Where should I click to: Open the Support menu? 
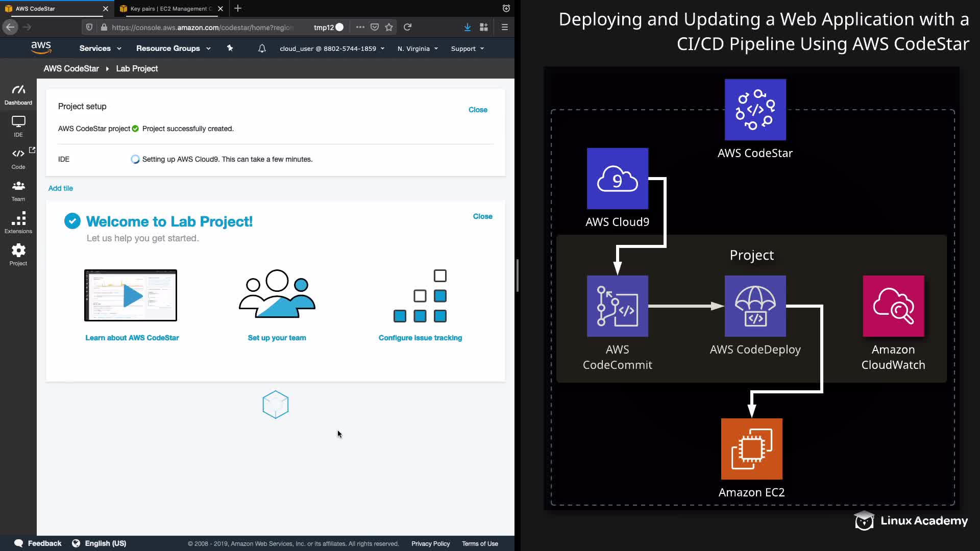(x=467, y=48)
